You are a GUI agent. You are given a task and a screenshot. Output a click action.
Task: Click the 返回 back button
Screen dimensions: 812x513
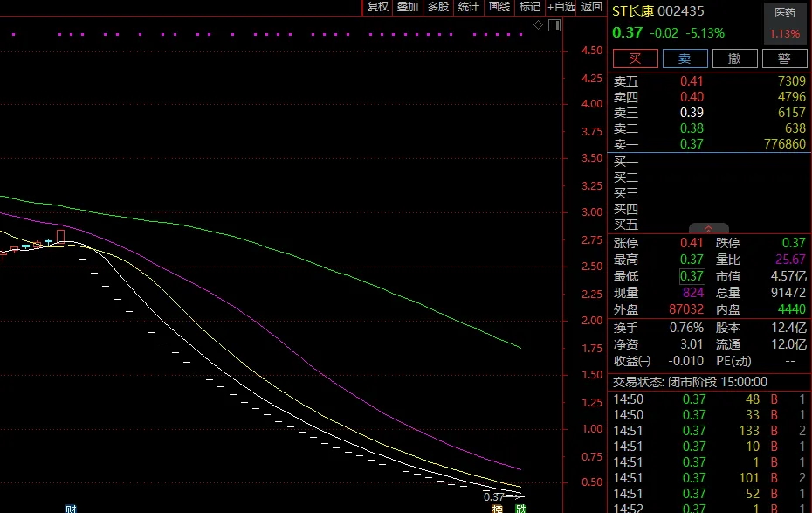pyautogui.click(x=591, y=7)
